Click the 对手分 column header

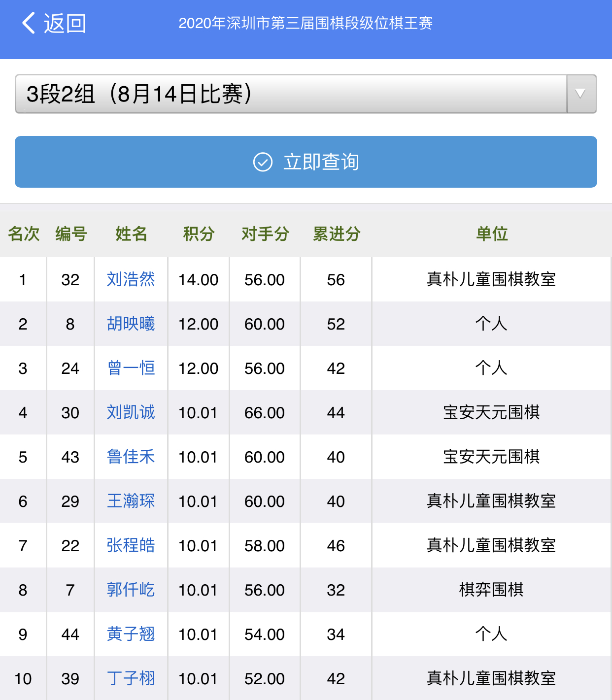pyautogui.click(x=265, y=233)
